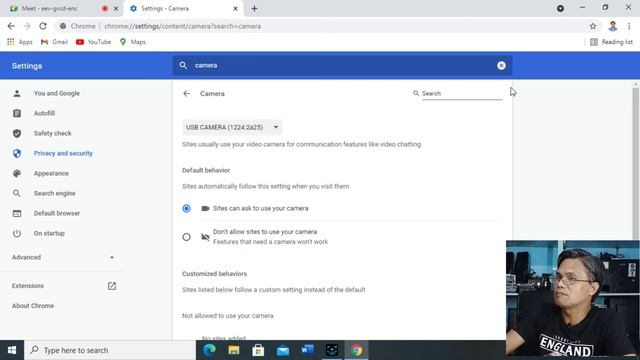The image size is (640, 360).
Task: Open the Reading list
Action: coord(611,42)
